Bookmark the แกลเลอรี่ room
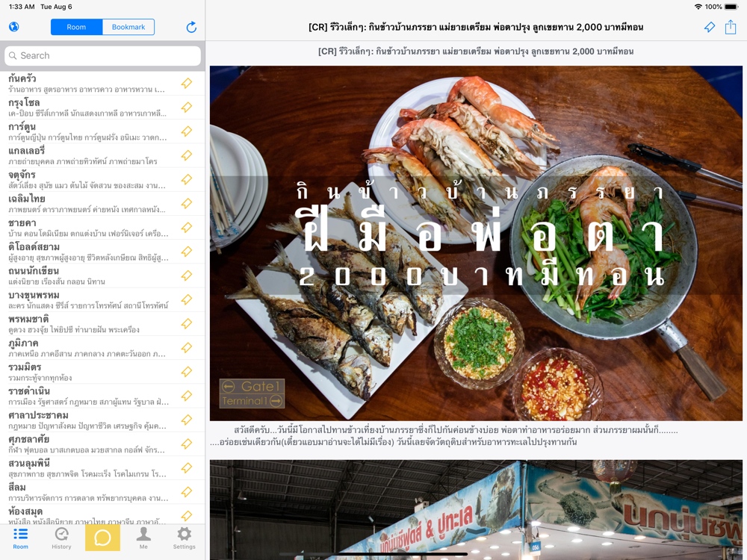747x560 pixels. [187, 155]
